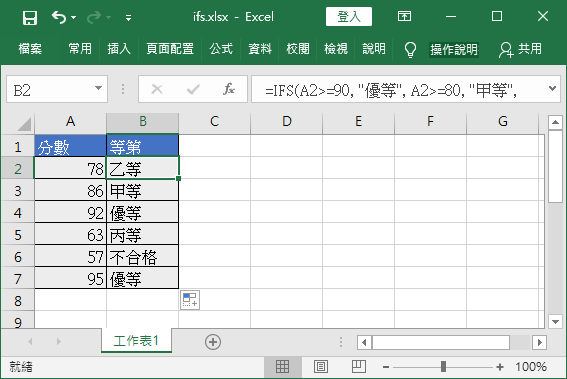Select cell with score 57
This screenshot has width=567, height=379.
coord(71,257)
